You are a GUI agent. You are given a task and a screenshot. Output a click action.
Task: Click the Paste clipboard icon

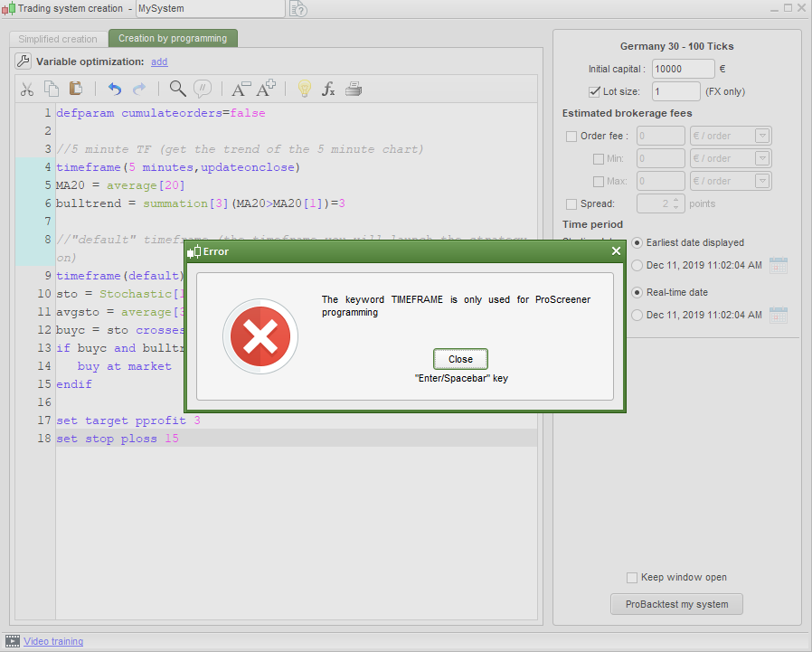[x=76, y=89]
